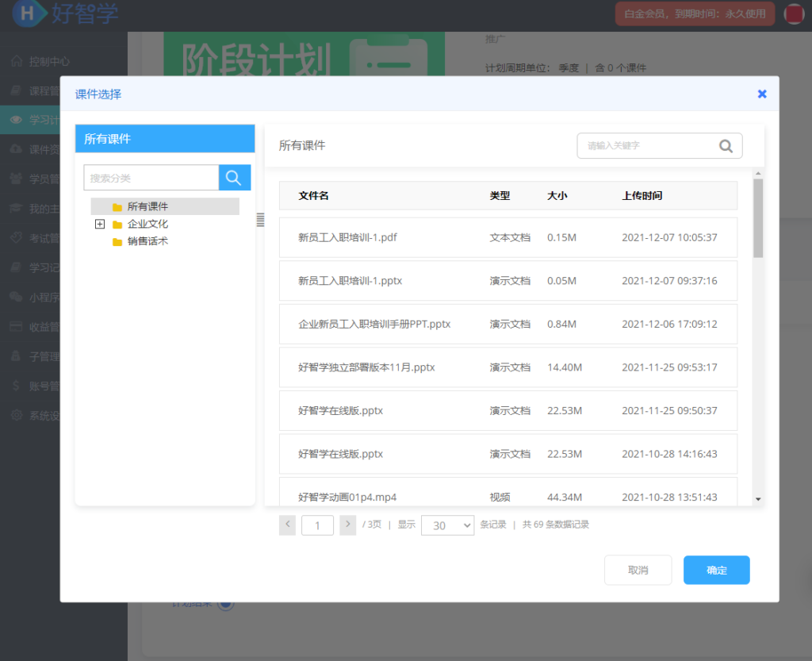Click the scrollbar down arrow
This screenshot has width=812, height=661.
(758, 499)
